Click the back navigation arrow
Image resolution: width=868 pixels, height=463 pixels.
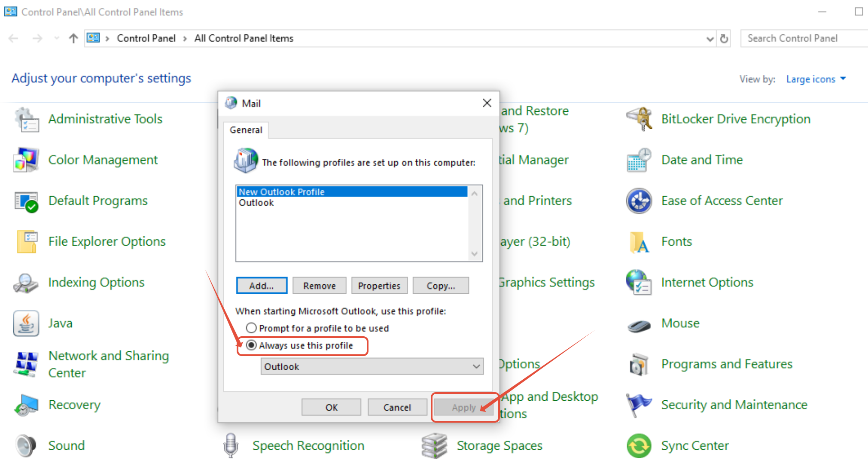click(13, 39)
